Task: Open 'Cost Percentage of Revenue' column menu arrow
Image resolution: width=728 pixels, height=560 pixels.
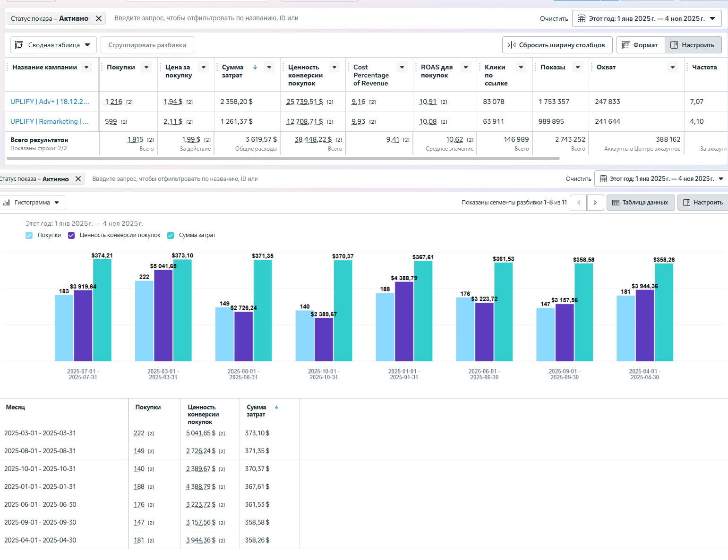Action: (x=402, y=67)
